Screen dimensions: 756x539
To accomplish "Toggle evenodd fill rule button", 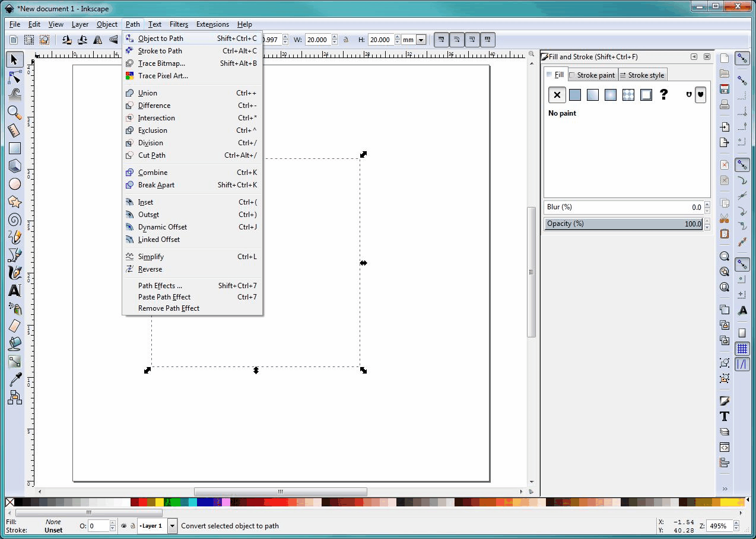I will (x=689, y=94).
